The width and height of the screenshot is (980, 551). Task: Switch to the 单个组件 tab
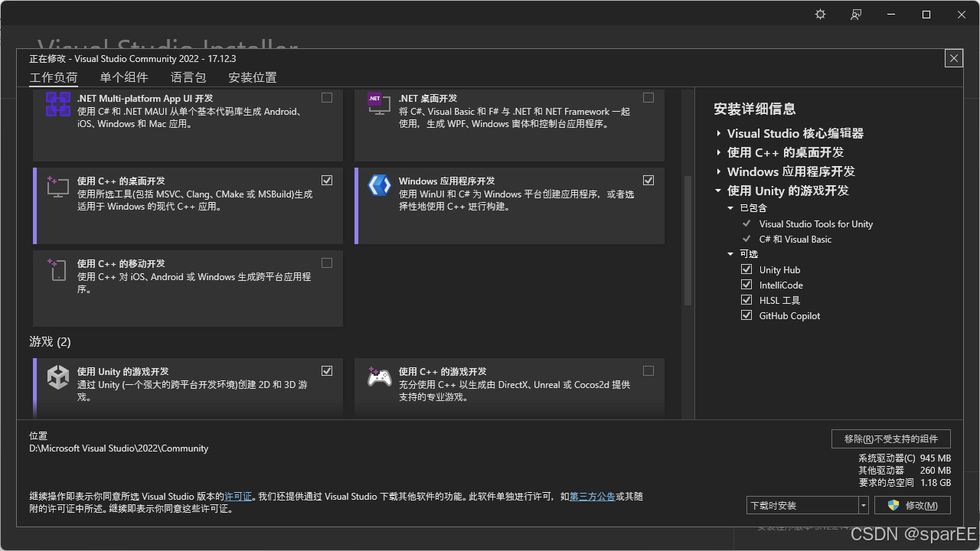click(x=124, y=77)
